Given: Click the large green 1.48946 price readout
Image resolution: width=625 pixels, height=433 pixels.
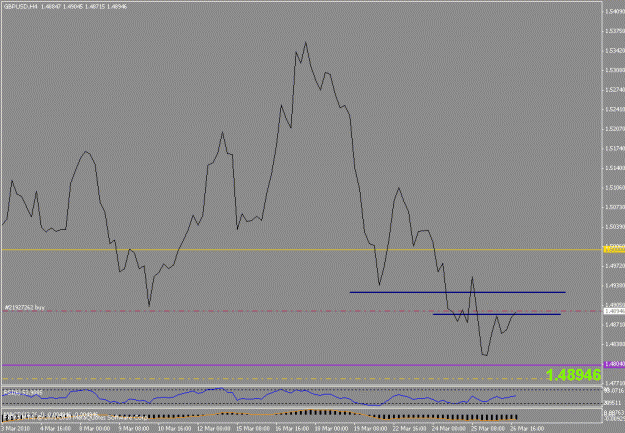Looking at the screenshot, I should (573, 375).
